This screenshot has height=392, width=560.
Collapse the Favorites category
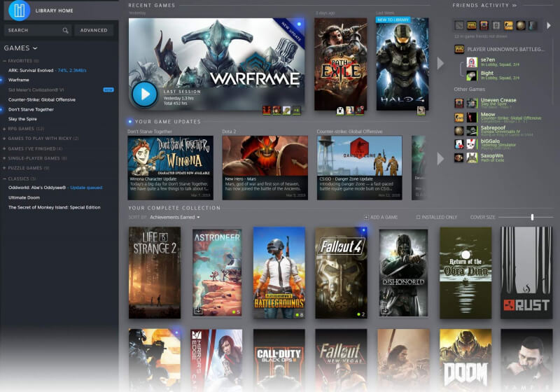tap(4, 61)
